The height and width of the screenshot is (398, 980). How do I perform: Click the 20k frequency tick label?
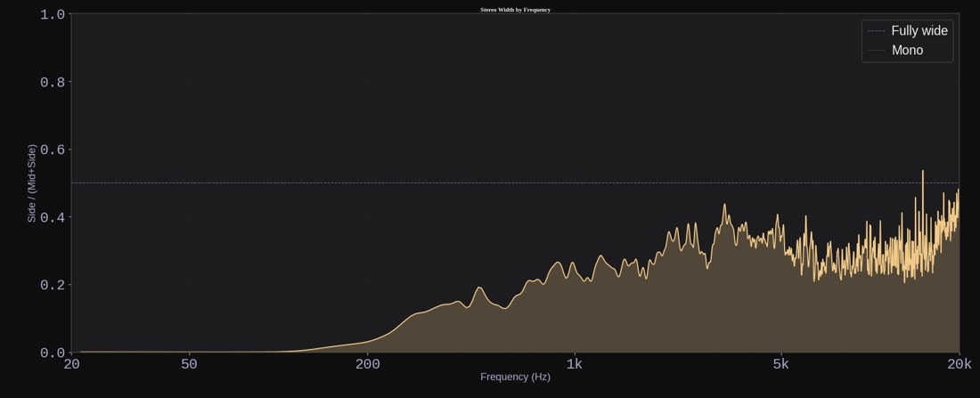coord(960,364)
